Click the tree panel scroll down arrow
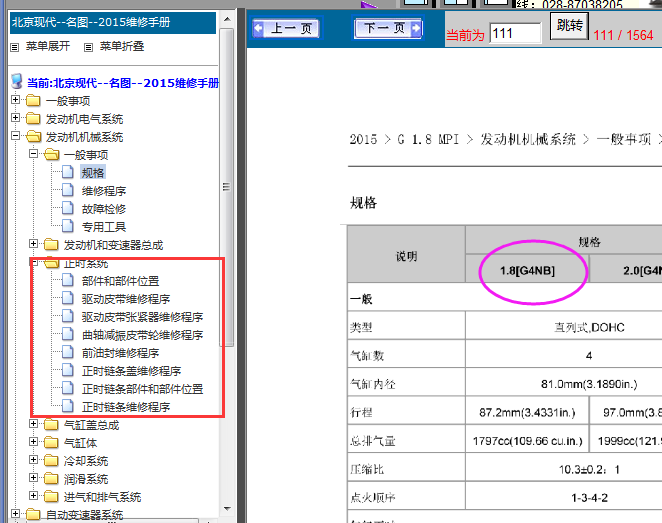This screenshot has width=662, height=523. point(227,509)
